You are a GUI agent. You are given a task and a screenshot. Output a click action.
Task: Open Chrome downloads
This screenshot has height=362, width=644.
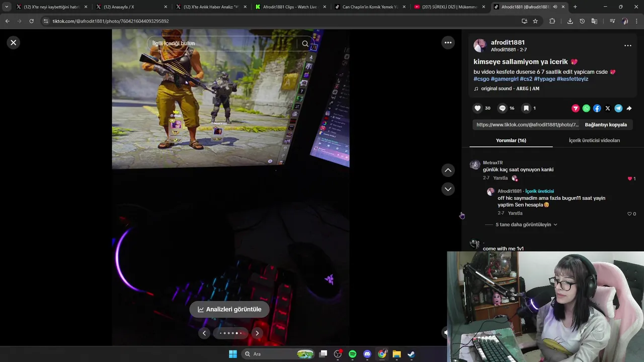coord(570,21)
